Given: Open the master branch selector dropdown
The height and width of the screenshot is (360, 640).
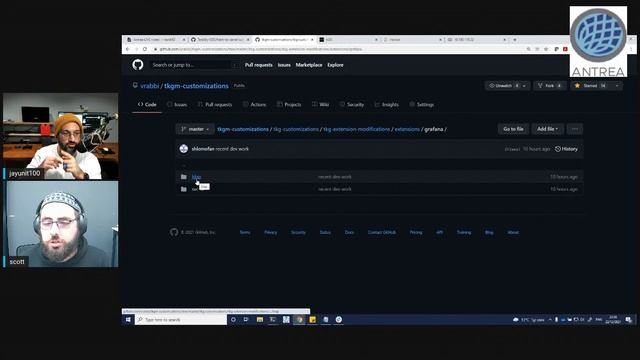Looking at the screenshot, I should [195, 129].
